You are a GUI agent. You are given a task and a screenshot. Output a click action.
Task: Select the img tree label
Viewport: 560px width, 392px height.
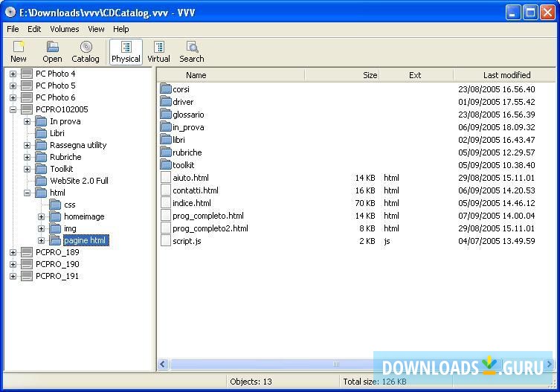(x=70, y=228)
